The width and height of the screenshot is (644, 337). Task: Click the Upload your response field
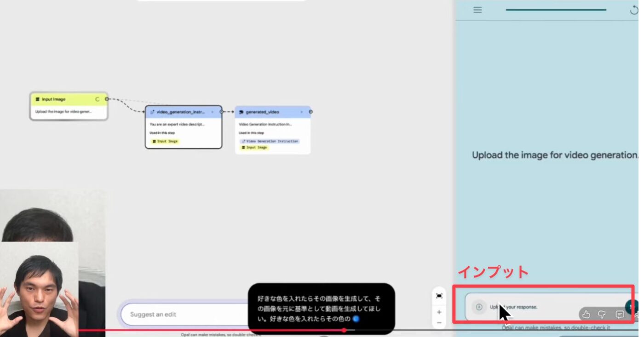tap(529, 307)
